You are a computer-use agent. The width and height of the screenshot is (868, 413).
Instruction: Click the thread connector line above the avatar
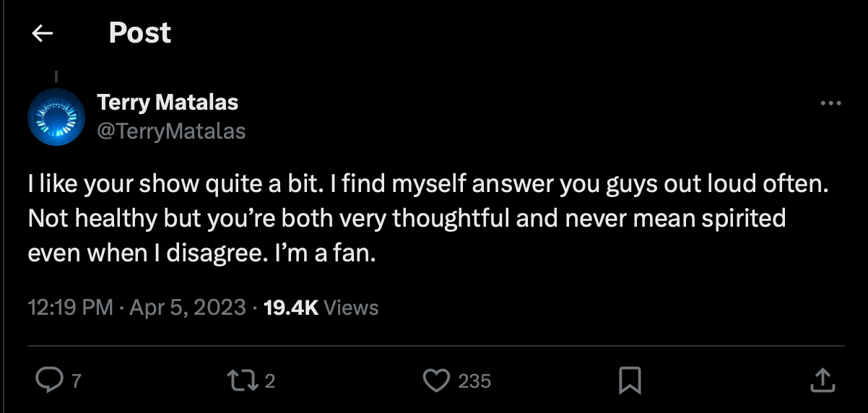point(56,75)
